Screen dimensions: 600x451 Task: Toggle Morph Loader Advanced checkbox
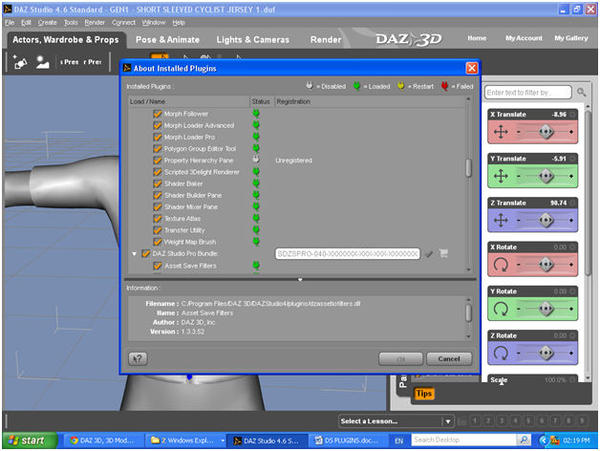(157, 125)
